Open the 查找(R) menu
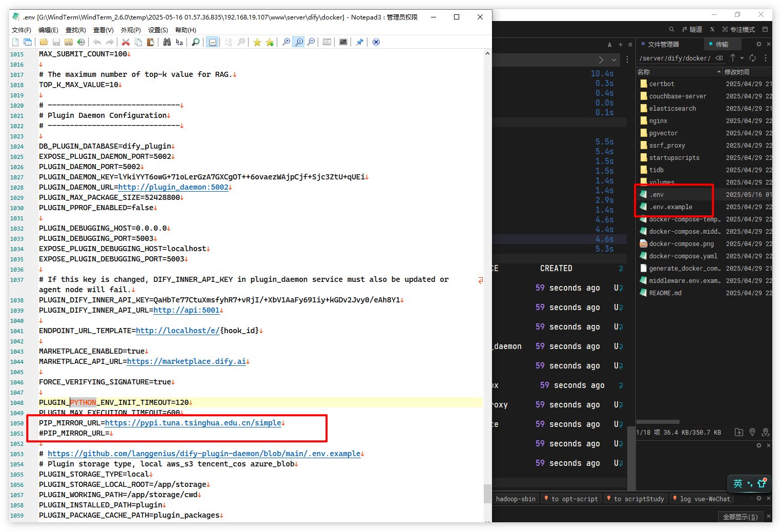782x532 pixels. point(76,30)
